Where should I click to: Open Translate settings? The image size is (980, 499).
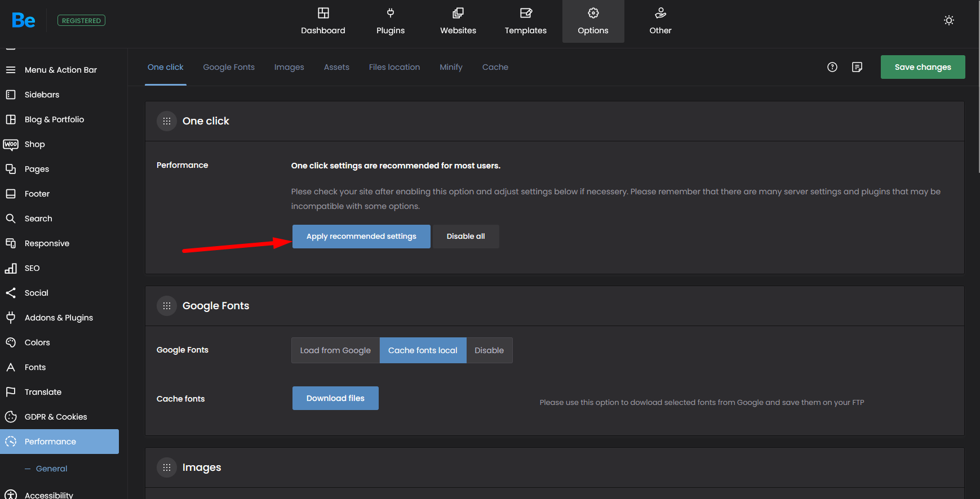pos(60,392)
